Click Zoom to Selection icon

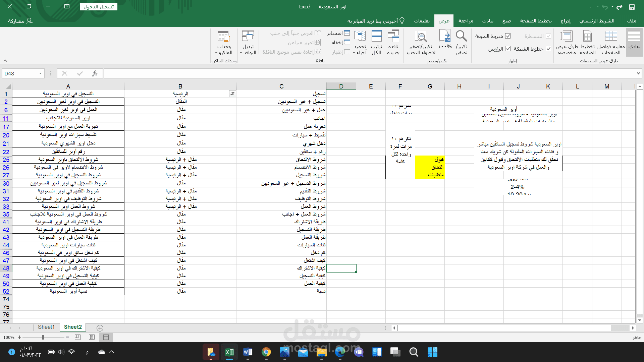[421, 36]
